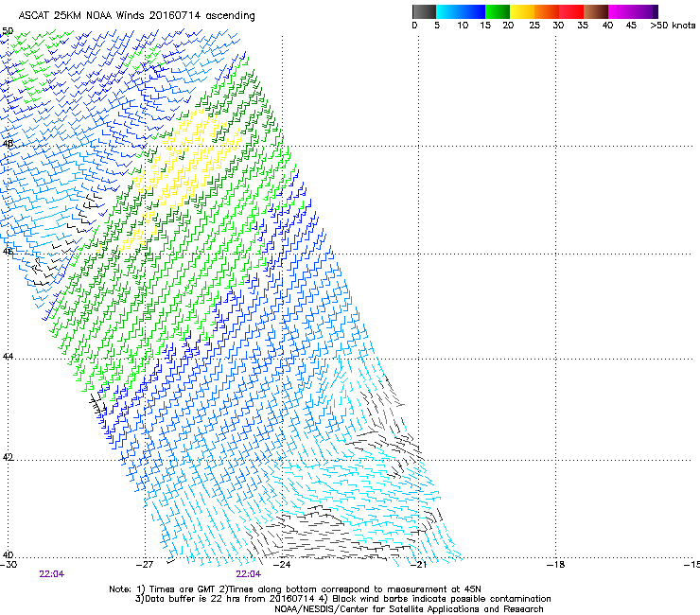700x615 pixels.
Task: Click the '45' legend scale label
Action: [x=631, y=26]
